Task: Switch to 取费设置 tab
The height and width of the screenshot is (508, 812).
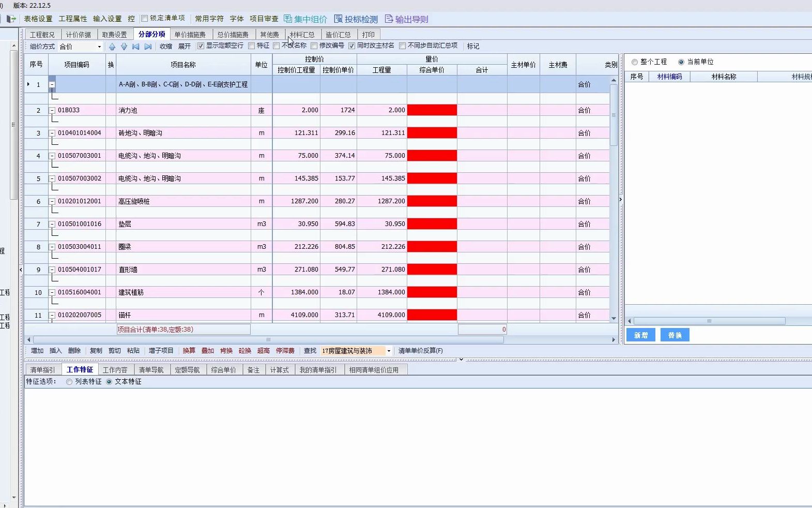Action: [x=114, y=35]
